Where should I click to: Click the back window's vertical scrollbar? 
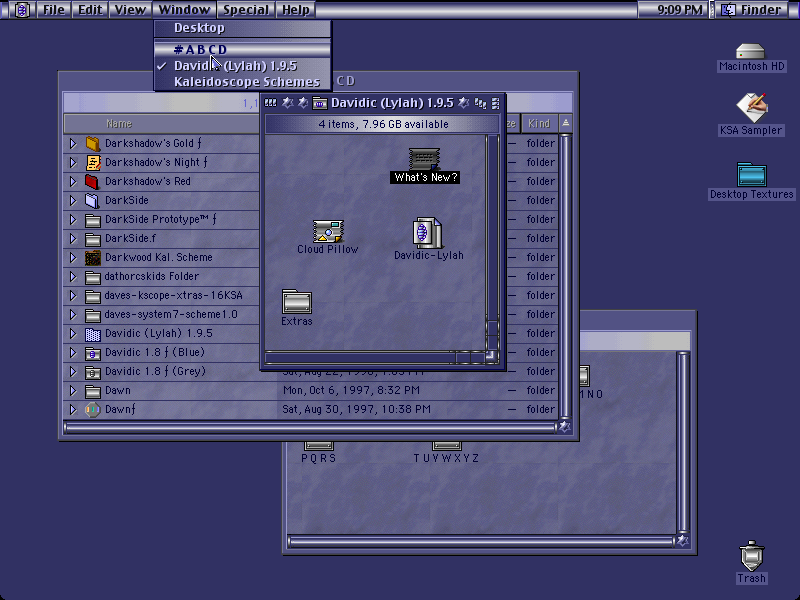coord(683,442)
